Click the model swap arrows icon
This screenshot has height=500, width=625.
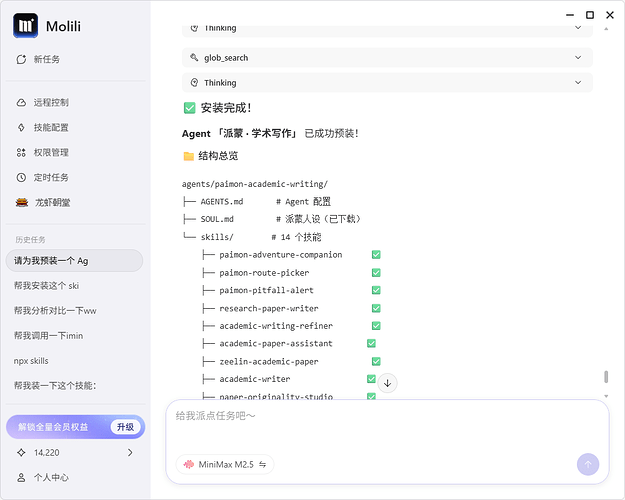point(262,465)
